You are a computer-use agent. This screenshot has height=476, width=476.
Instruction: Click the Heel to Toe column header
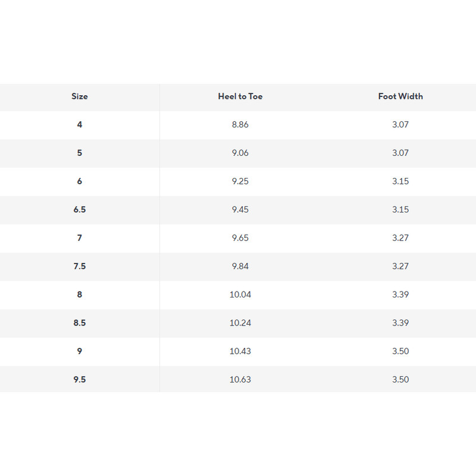[x=240, y=96]
